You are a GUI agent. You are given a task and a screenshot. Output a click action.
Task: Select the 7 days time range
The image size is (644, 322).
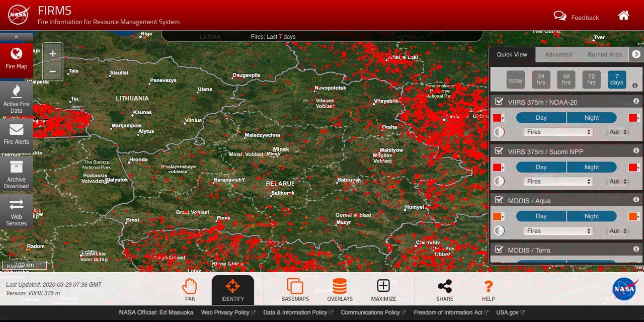[617, 80]
